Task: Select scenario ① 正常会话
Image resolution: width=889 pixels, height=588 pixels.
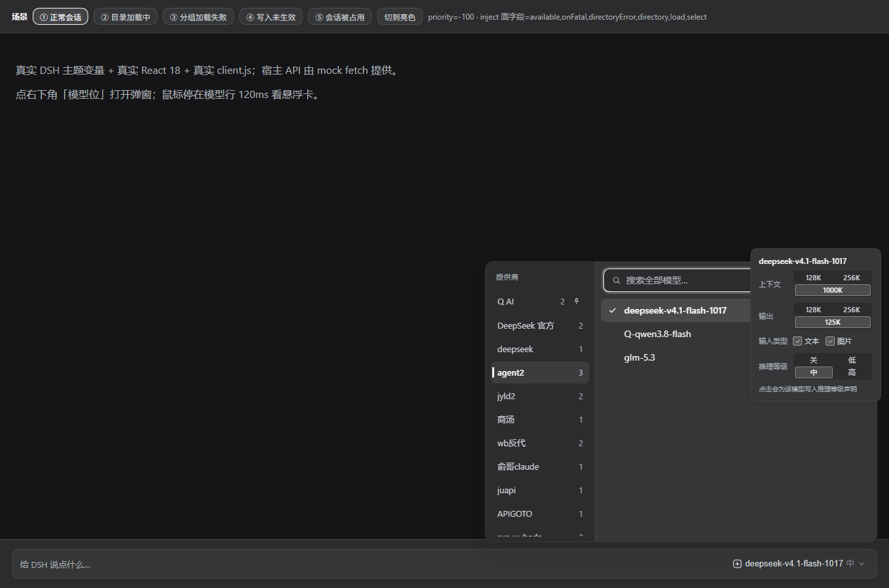Action: [x=60, y=17]
